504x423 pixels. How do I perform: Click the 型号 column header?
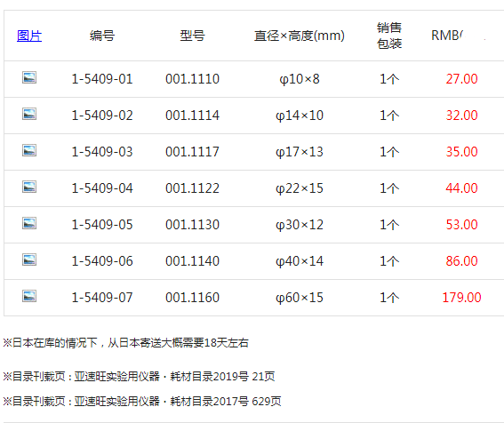pos(192,36)
